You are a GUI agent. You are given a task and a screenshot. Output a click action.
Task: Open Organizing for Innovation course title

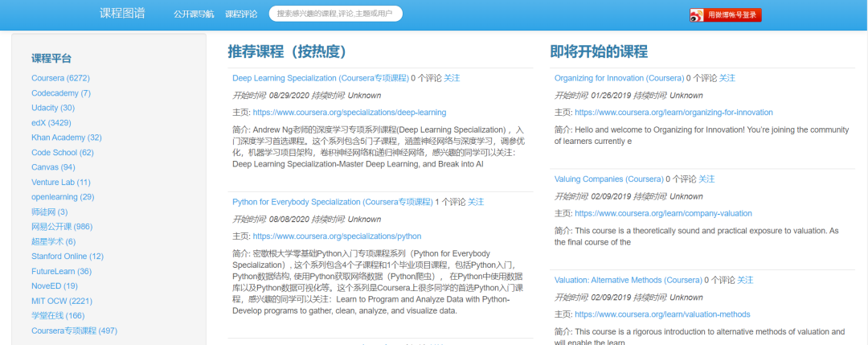click(x=619, y=78)
